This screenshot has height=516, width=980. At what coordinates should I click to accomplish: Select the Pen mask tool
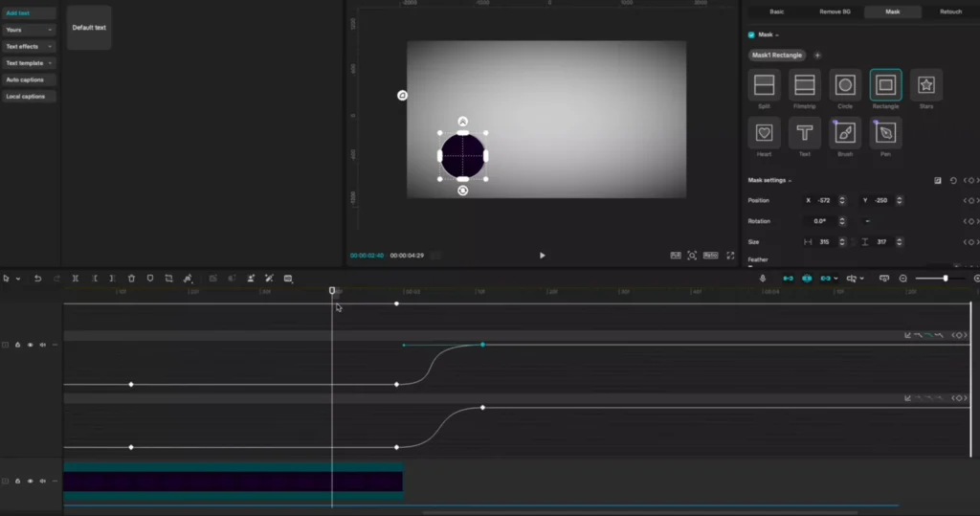pos(885,133)
